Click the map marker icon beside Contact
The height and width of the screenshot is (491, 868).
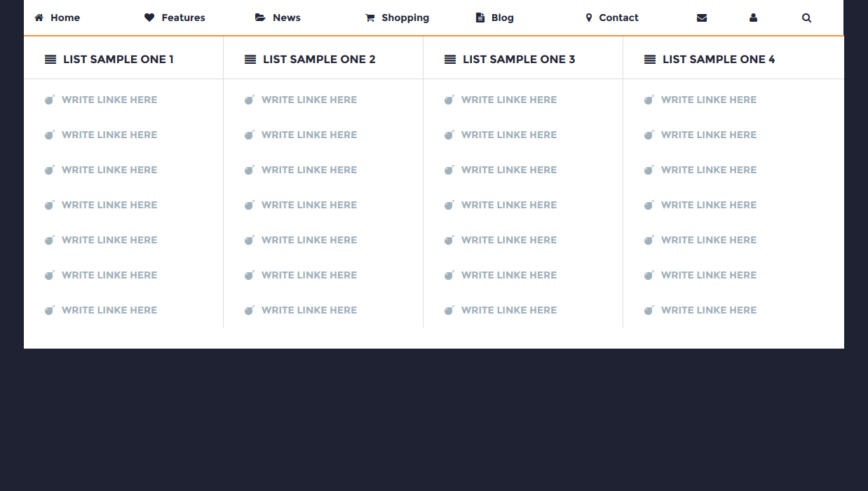coord(589,18)
